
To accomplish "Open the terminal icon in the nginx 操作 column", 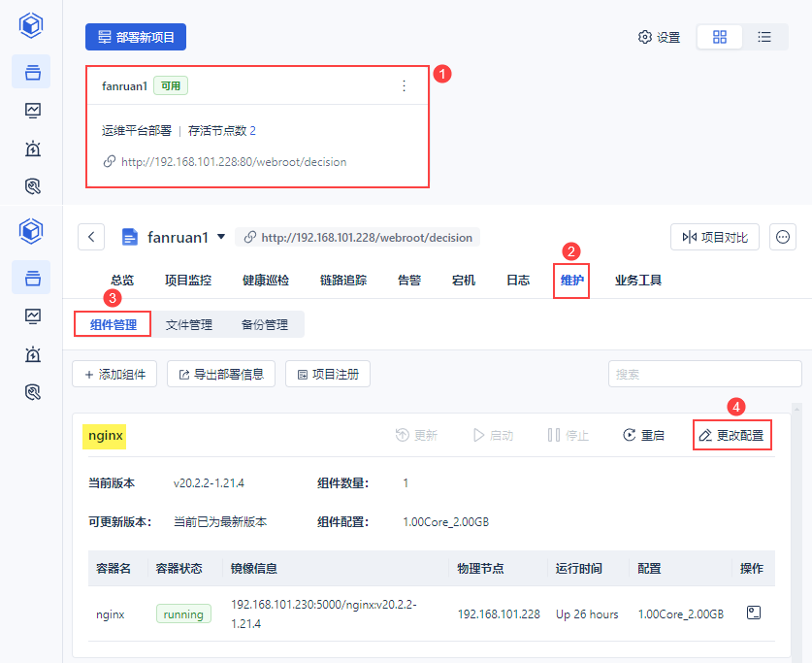I will pyautogui.click(x=753, y=613).
